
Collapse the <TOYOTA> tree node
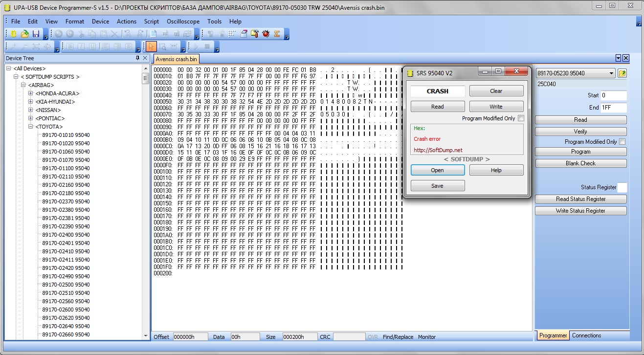[31, 127]
